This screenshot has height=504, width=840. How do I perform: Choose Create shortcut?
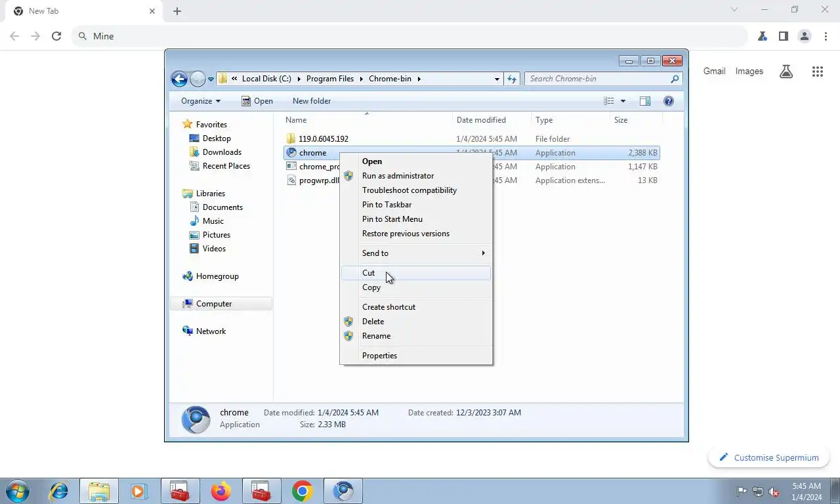416,307
